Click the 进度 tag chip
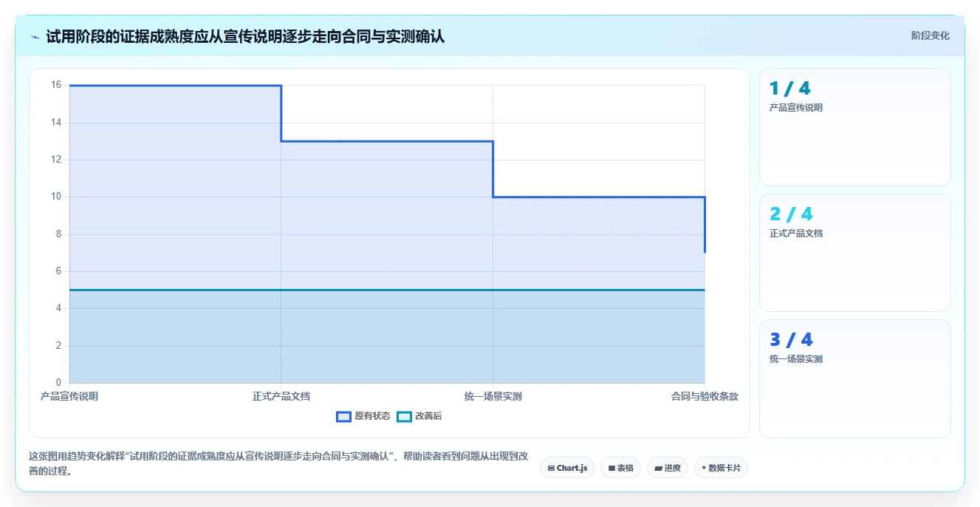The width and height of the screenshot is (980, 507). coord(668,468)
